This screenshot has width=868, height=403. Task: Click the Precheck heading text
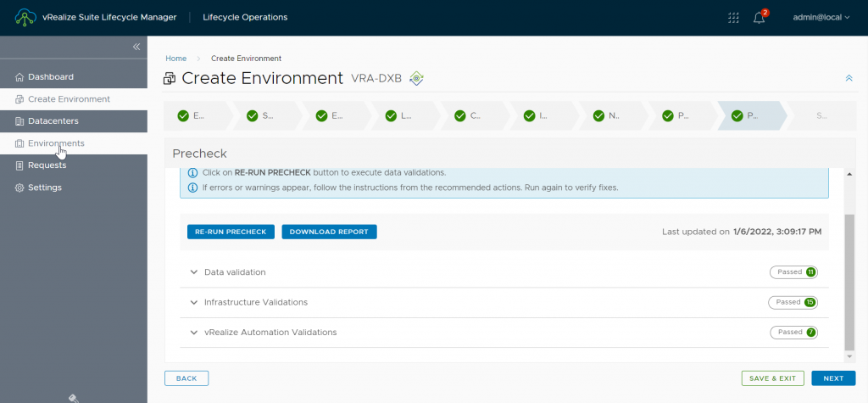point(200,154)
